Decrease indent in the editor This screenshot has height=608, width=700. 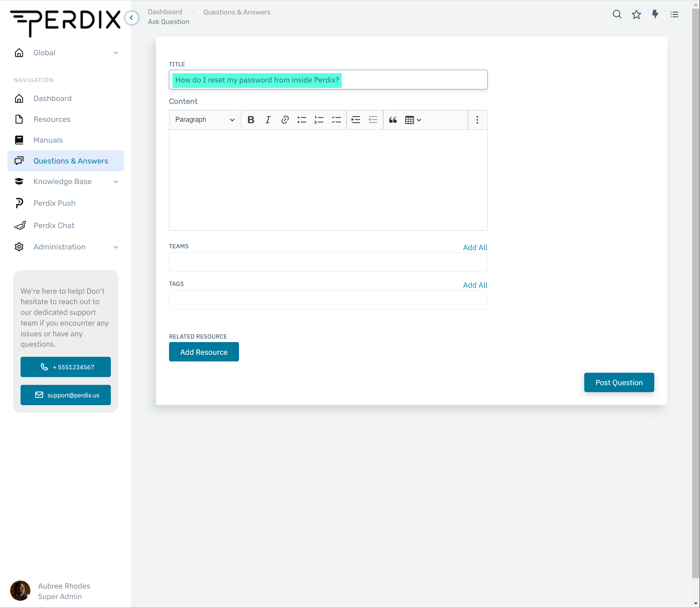coord(372,120)
